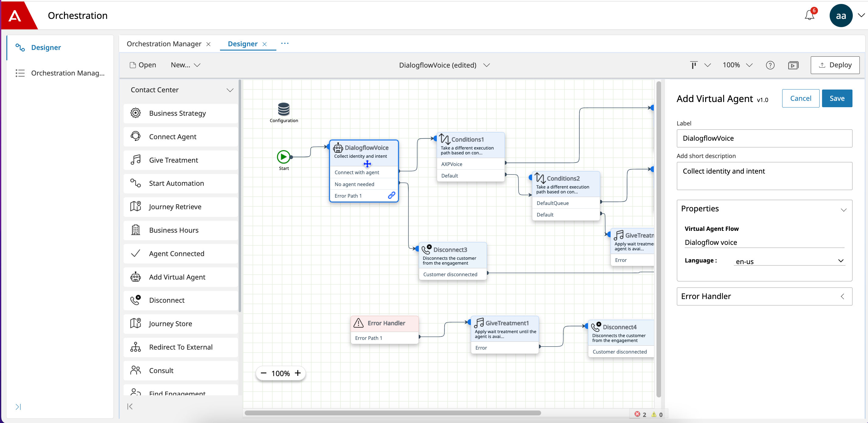Click 'Connect with agent' output on DialogflowVoice
The image size is (868, 423).
click(x=364, y=172)
